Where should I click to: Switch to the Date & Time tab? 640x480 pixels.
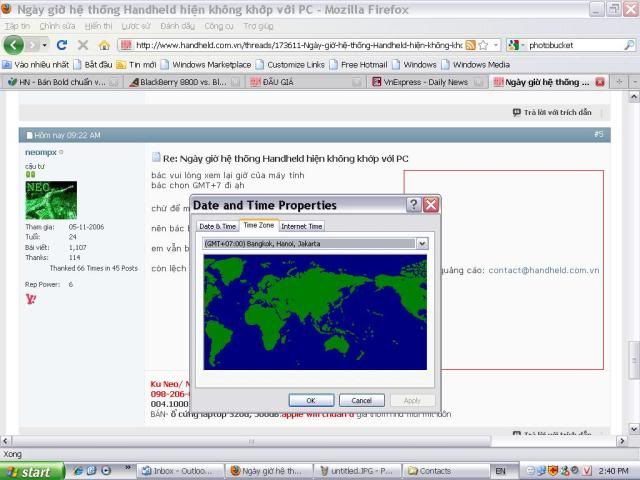pos(218,226)
